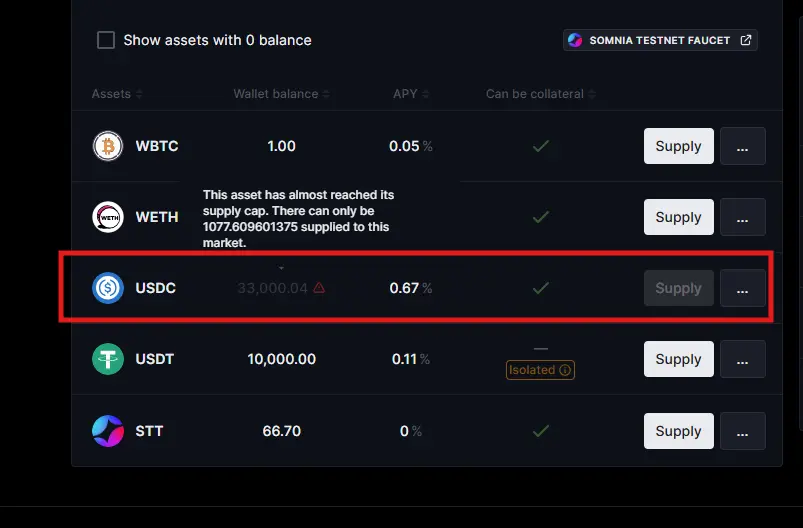The image size is (803, 528).
Task: Open the Somnia Testnet Faucet link
Action: tap(660, 40)
